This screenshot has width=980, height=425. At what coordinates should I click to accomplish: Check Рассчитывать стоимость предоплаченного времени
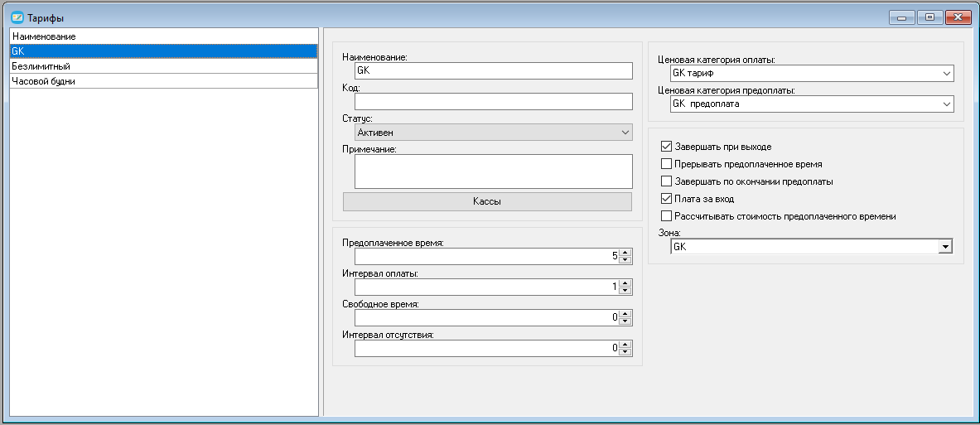666,216
